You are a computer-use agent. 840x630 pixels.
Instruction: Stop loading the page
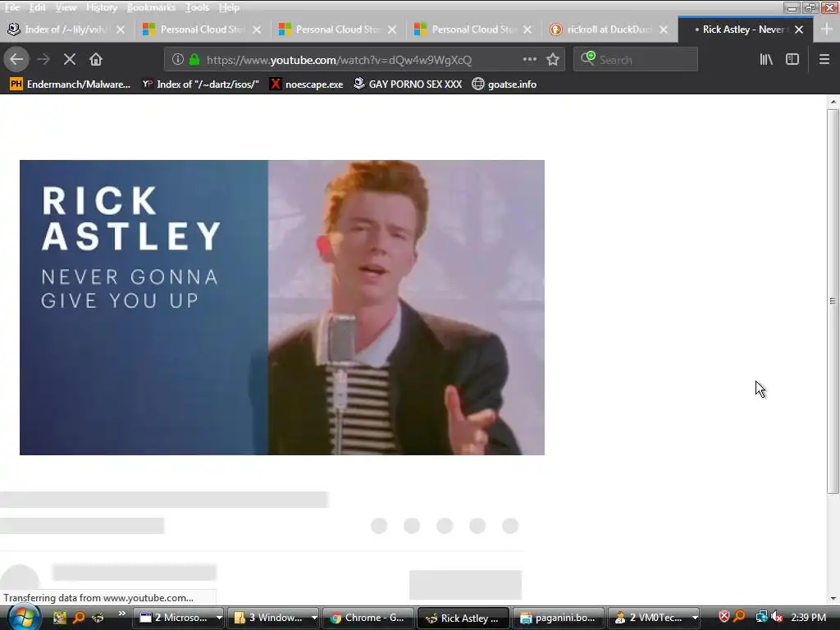pos(70,59)
